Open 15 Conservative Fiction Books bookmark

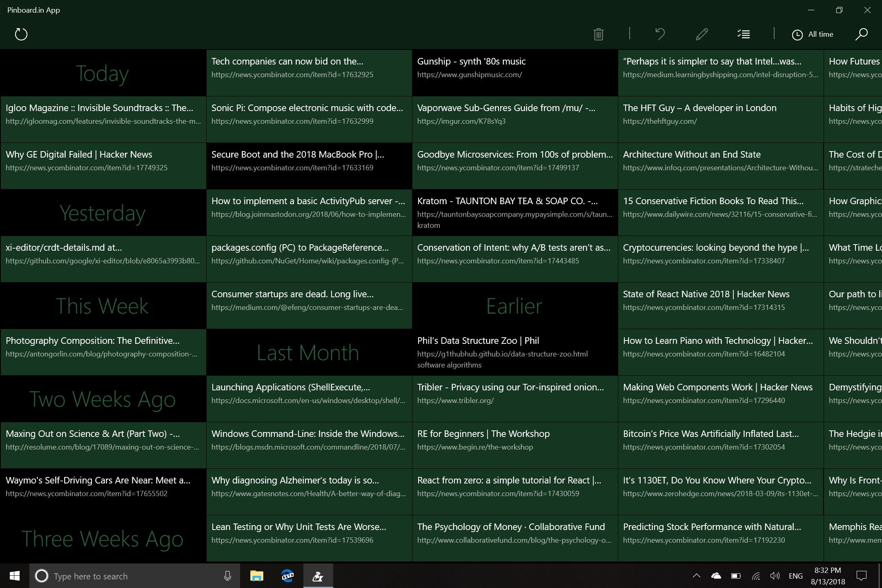click(x=720, y=213)
